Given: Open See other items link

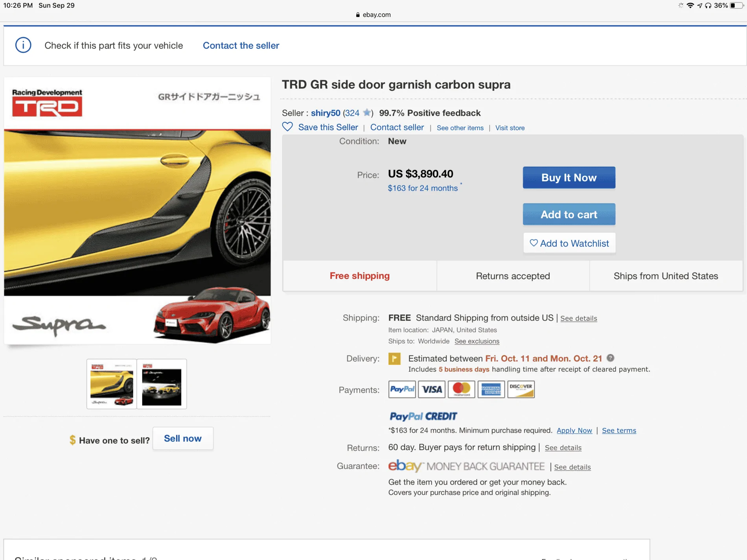Looking at the screenshot, I should click(x=460, y=128).
